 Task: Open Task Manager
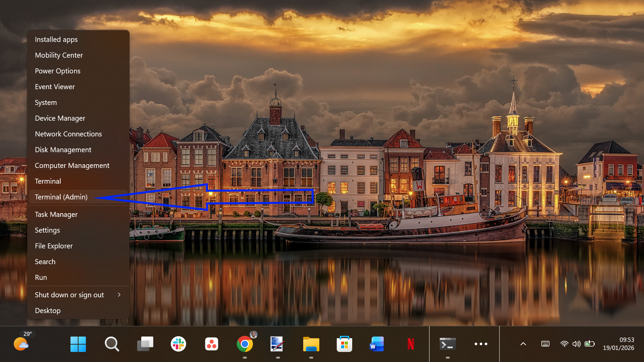[56, 214]
